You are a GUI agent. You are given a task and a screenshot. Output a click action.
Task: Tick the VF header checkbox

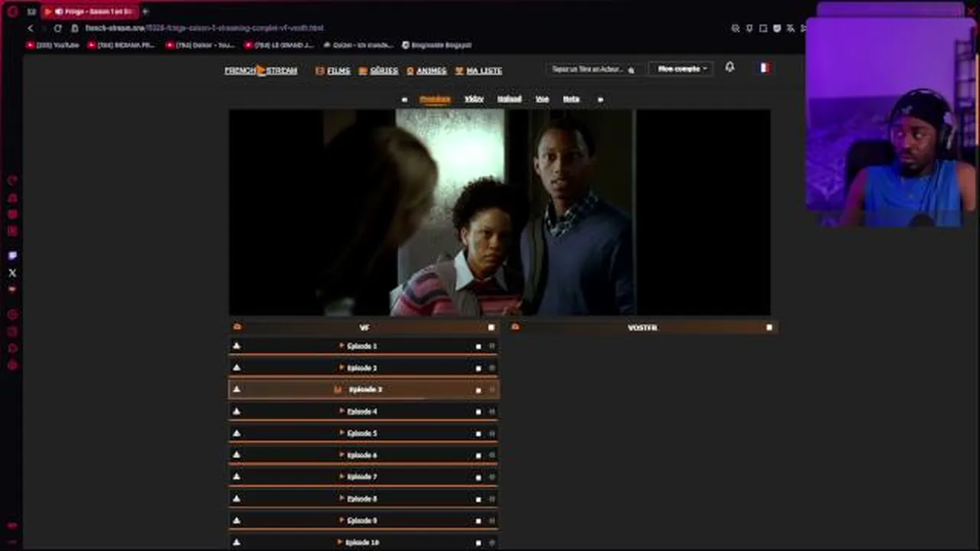492,328
